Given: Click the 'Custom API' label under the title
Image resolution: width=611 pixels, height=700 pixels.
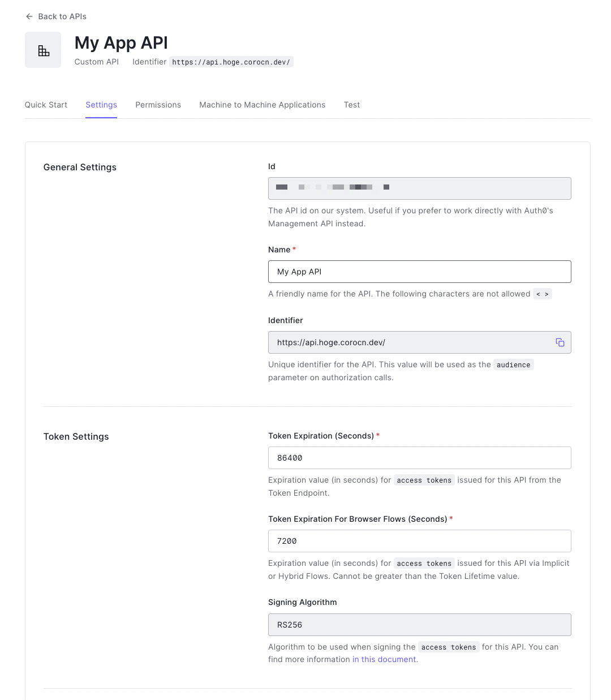Looking at the screenshot, I should click(x=97, y=62).
